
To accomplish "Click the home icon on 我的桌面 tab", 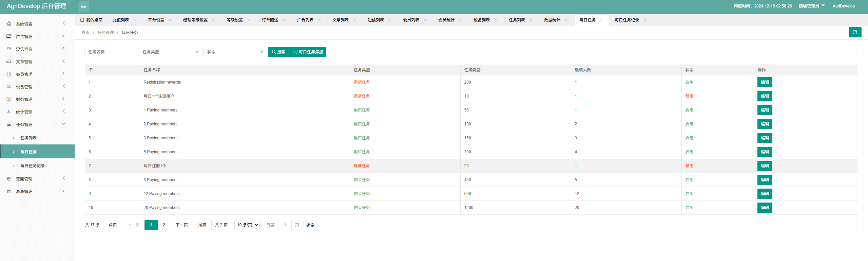I will (82, 20).
